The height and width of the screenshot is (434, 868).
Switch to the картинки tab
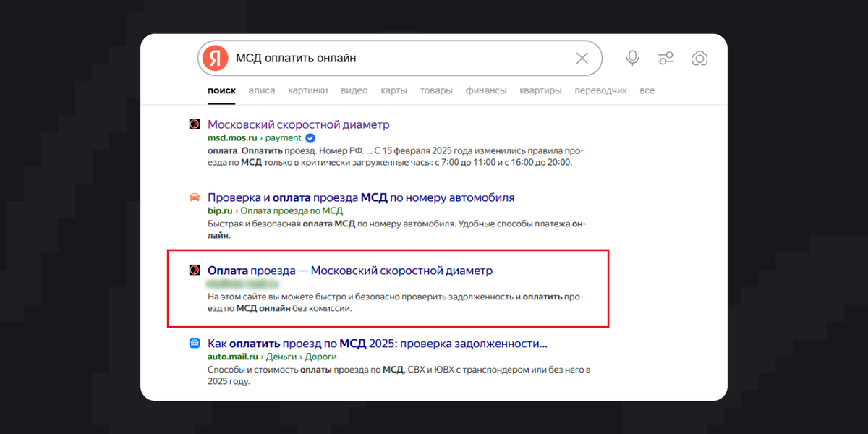tap(308, 90)
